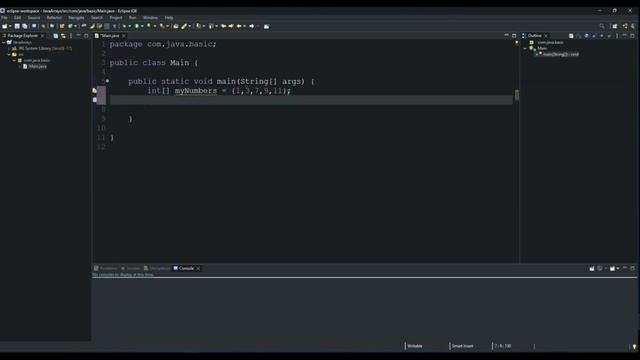Click the green Run button in toolbar

(x=137, y=26)
